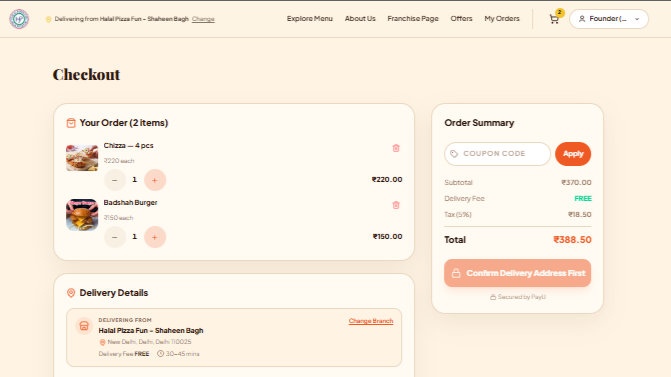Click the Change Branch link
This screenshot has width=671, height=377.
coord(371,321)
